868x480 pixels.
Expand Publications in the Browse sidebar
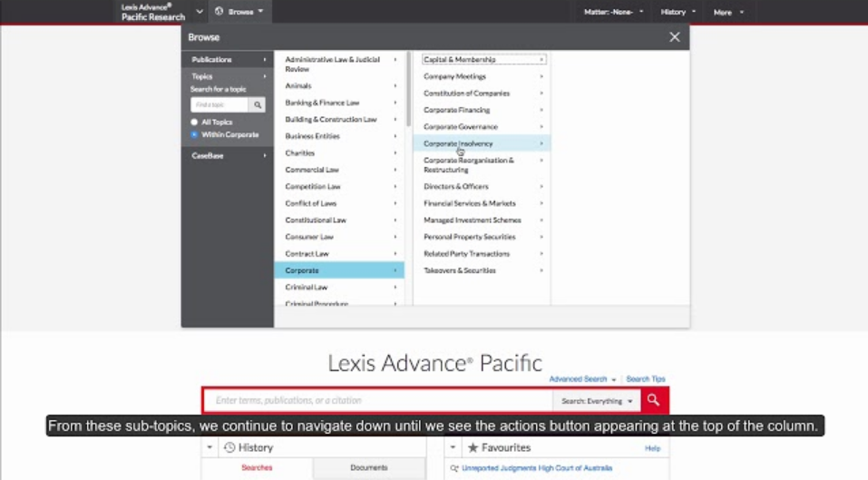coord(228,59)
